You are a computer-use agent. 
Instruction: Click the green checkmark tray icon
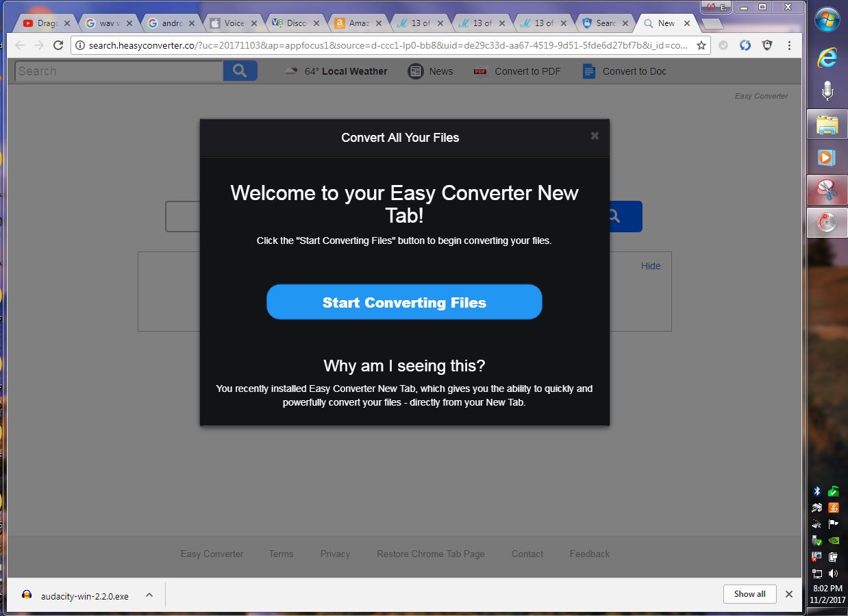(834, 491)
